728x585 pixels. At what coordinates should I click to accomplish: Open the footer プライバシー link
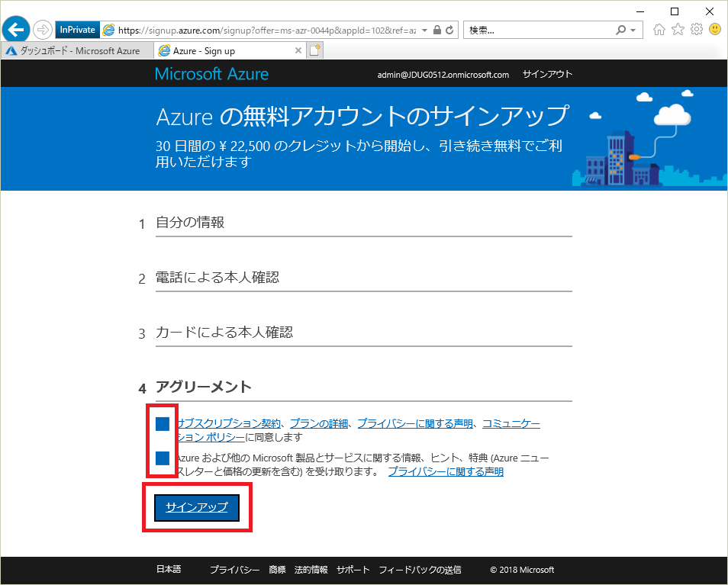[x=234, y=570]
